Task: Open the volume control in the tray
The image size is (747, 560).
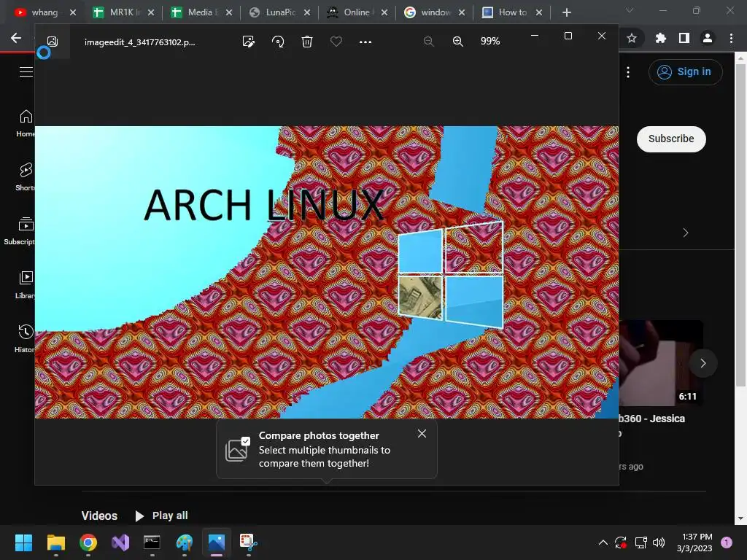Action: (x=659, y=542)
